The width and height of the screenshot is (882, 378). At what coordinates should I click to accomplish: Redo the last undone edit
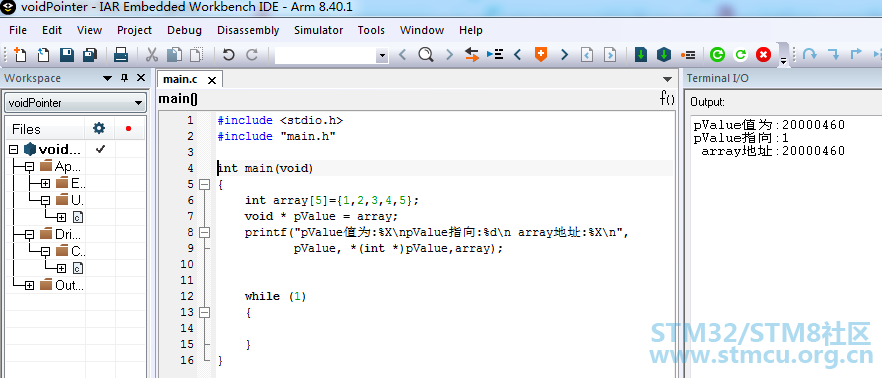click(251, 55)
